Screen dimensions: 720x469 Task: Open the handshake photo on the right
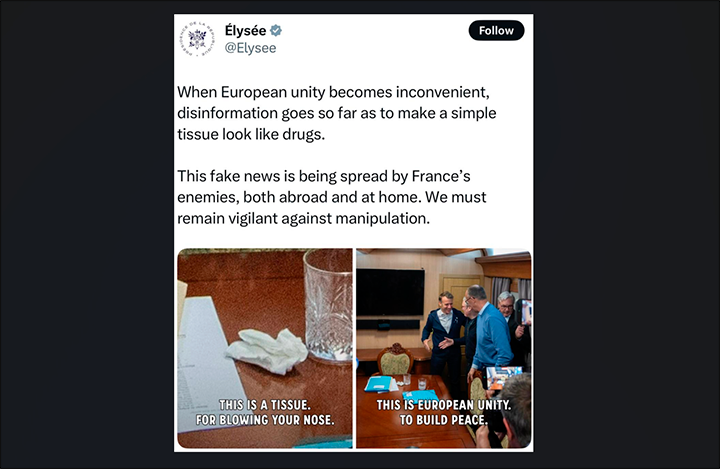(444, 348)
